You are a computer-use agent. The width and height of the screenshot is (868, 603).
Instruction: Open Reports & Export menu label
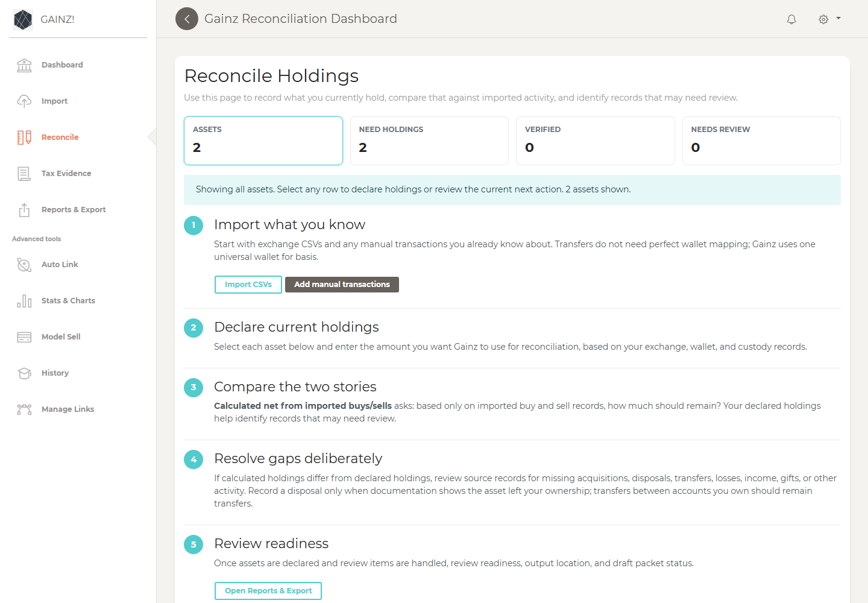click(74, 210)
